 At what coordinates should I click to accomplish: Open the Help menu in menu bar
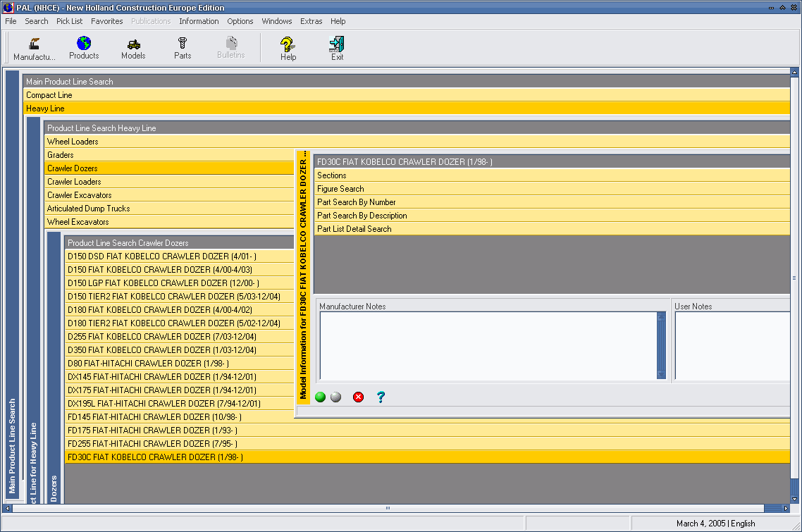tap(338, 21)
